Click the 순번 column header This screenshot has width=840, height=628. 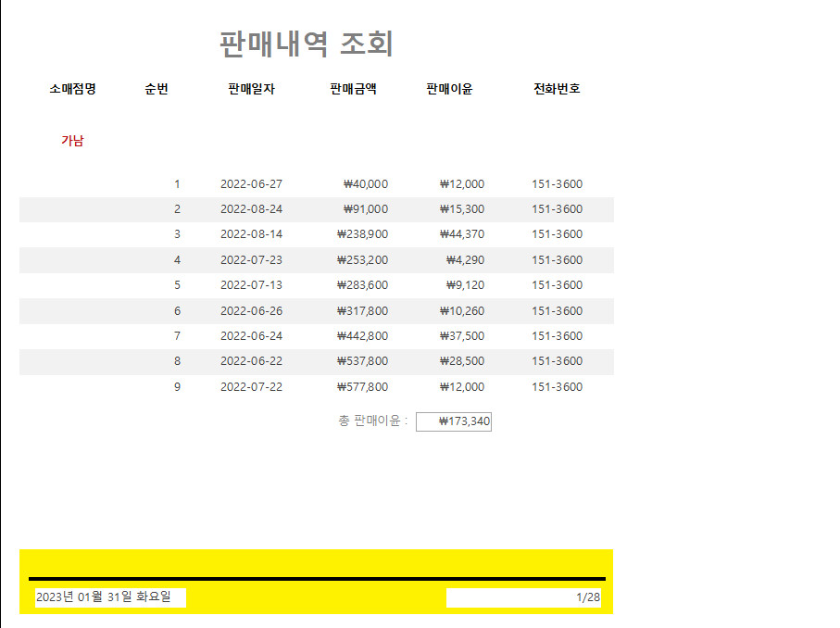pos(157,89)
